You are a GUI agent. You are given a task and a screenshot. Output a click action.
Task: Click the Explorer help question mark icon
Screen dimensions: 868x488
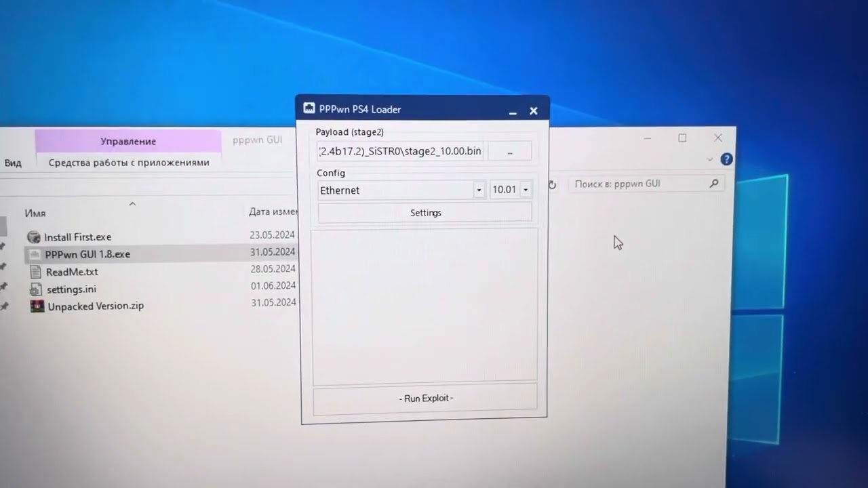point(726,159)
